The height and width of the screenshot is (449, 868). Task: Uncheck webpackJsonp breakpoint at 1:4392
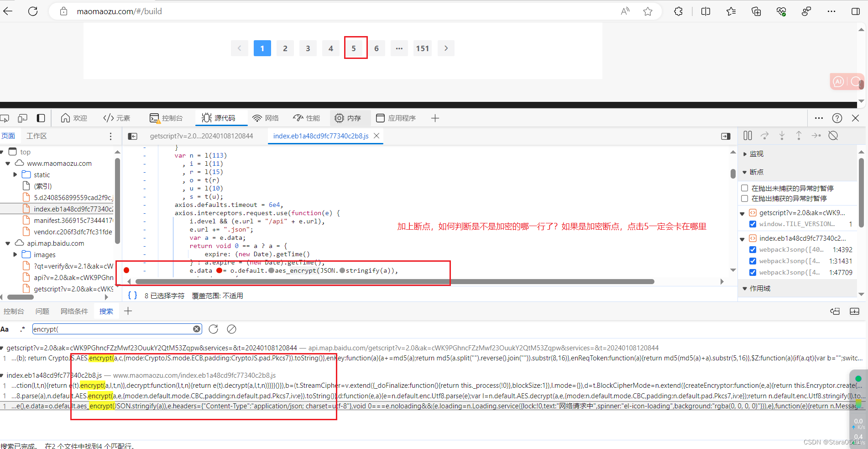point(753,249)
